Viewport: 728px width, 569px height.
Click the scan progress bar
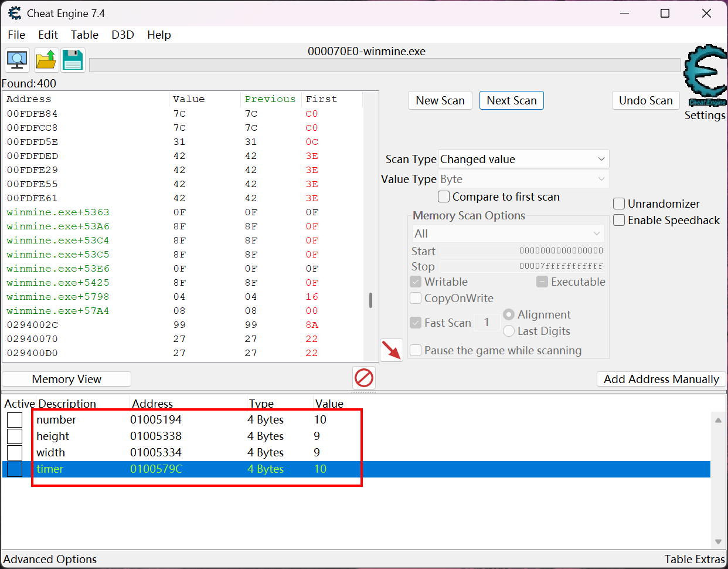[x=385, y=65]
